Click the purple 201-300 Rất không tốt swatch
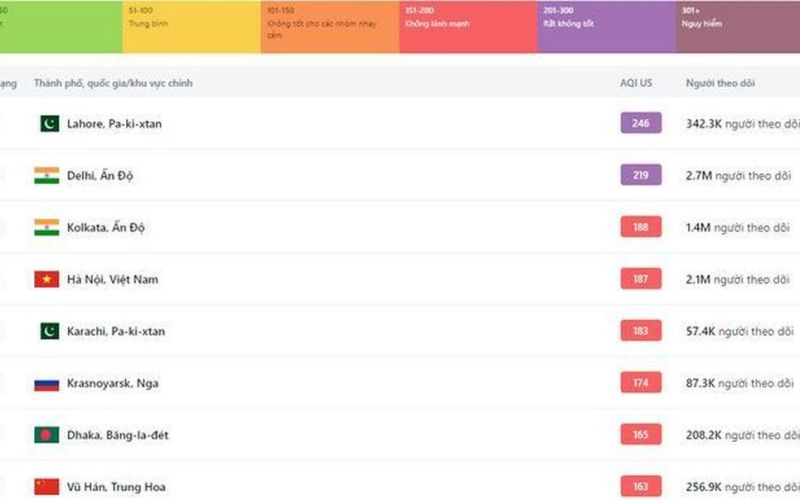This screenshot has height=500, width=800. point(606,27)
